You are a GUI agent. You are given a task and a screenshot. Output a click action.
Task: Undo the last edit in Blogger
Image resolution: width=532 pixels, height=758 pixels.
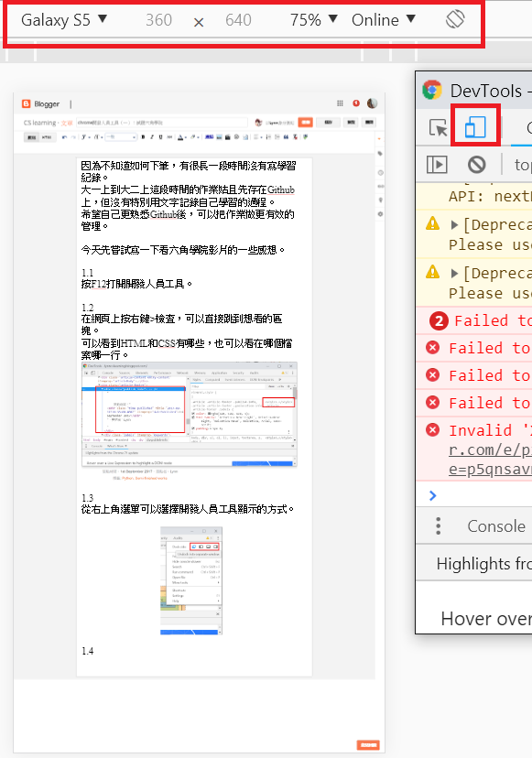click(x=65, y=136)
